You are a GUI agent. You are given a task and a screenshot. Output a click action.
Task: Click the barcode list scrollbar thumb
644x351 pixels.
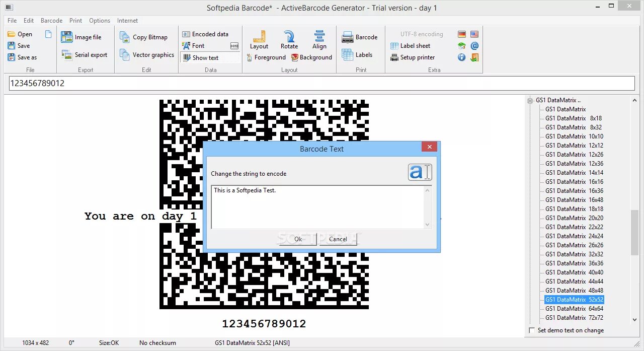[634, 233]
